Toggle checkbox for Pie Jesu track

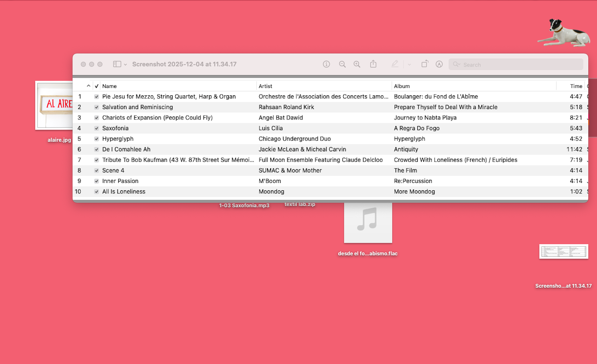click(97, 97)
